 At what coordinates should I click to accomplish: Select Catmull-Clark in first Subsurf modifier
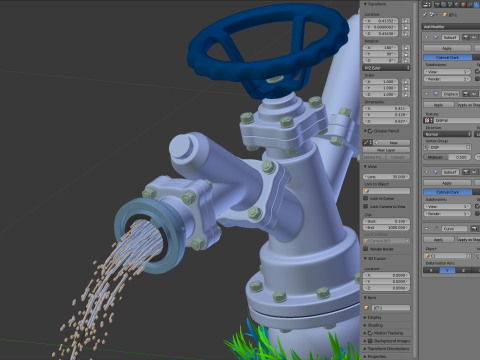pos(448,57)
